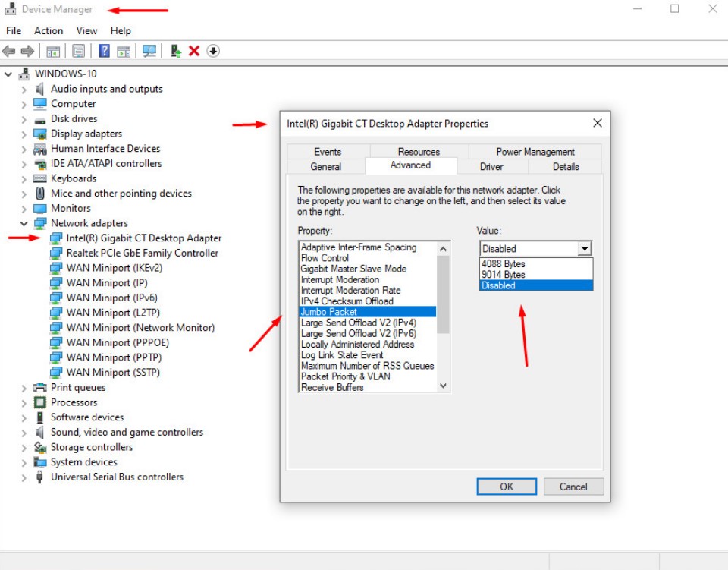Select WAN Miniport (PPPOE) device
The width and height of the screenshot is (728, 570).
[x=118, y=343]
